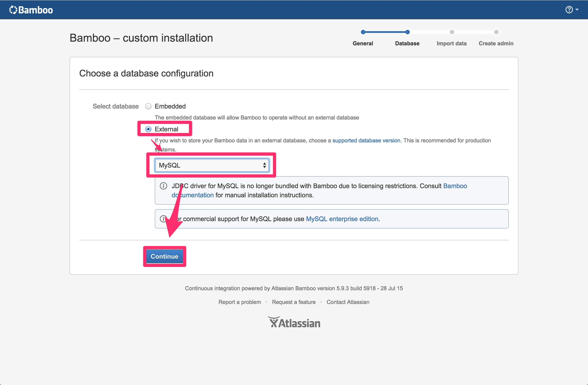588x385 pixels.
Task: Click the External option label text
Action: 166,129
